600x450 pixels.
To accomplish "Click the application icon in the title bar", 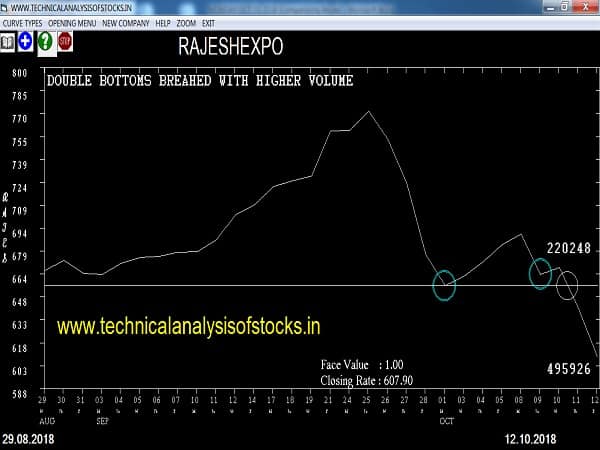I will click(5, 6).
